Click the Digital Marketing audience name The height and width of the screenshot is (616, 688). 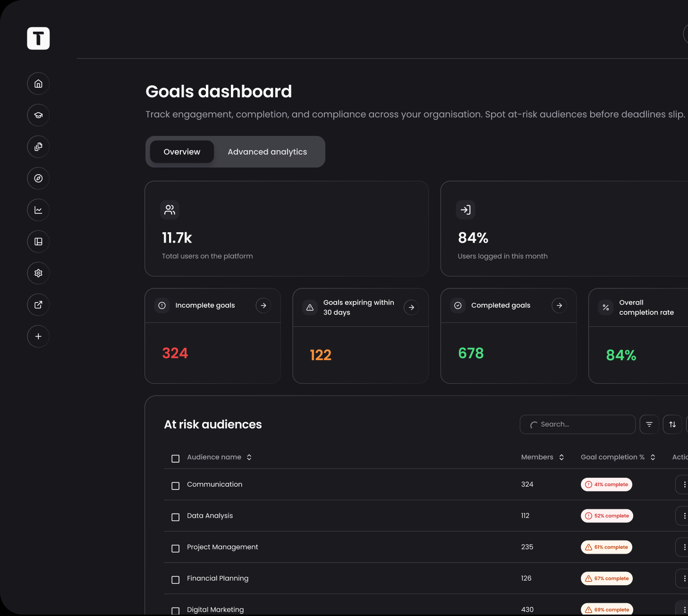(x=215, y=609)
